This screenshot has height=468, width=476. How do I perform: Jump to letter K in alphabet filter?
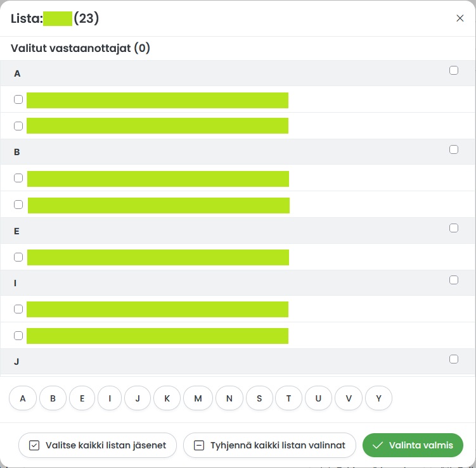point(167,398)
